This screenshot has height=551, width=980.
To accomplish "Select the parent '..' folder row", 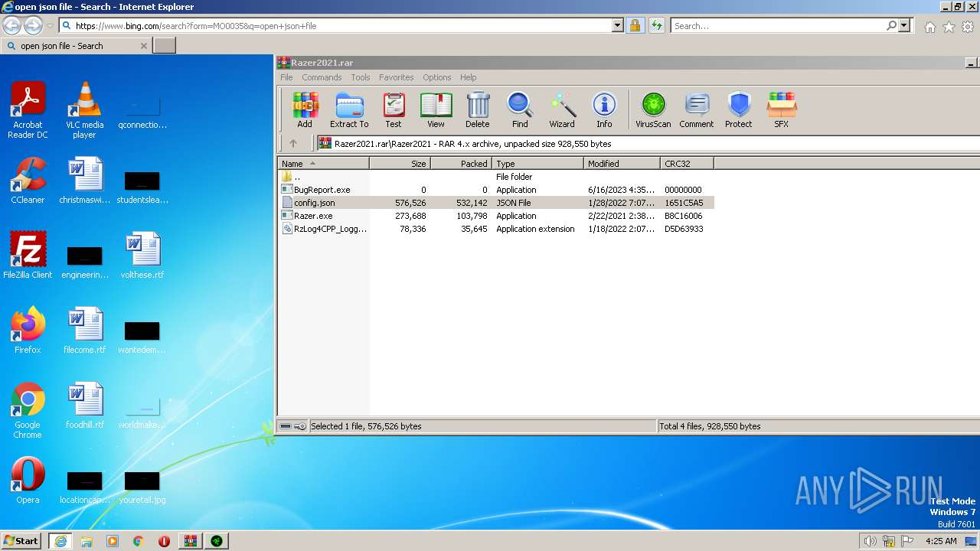I will (x=496, y=177).
